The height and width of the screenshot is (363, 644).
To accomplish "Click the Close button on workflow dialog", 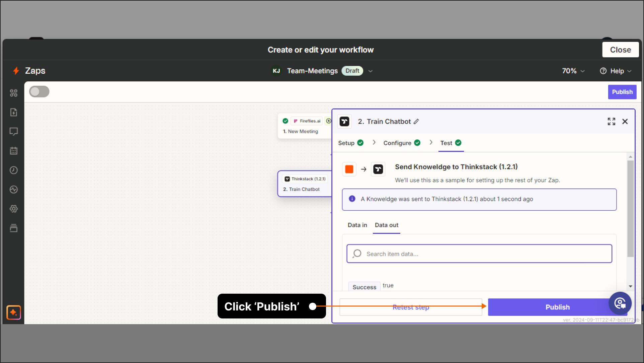I will click(x=621, y=50).
